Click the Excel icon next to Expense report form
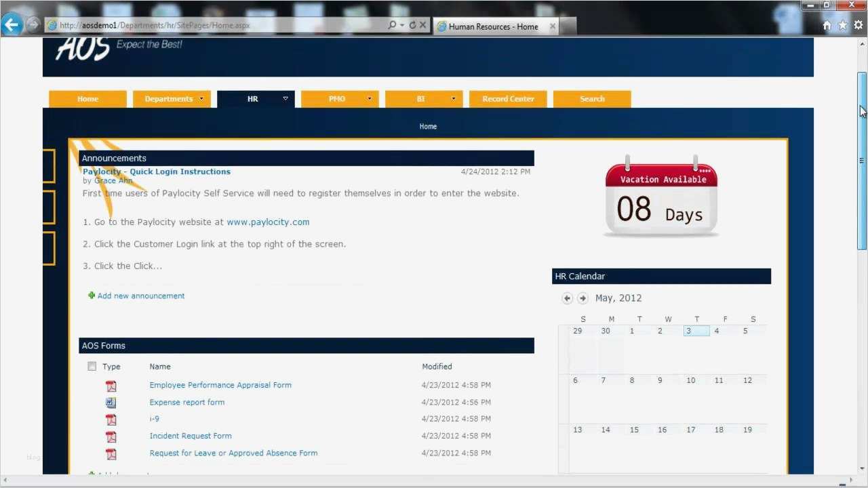Viewport: 868px width, 488px height. point(111,402)
